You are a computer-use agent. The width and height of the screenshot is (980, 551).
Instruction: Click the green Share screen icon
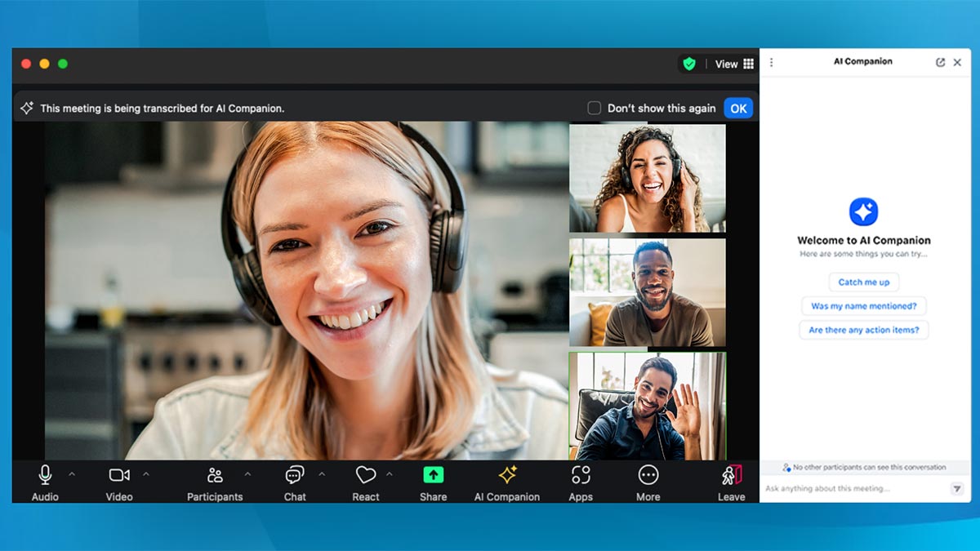point(433,475)
